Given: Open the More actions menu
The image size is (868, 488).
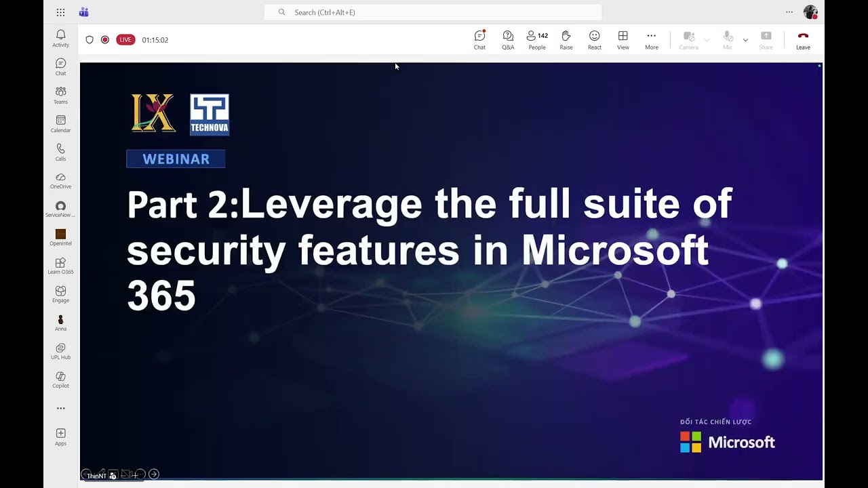Looking at the screenshot, I should click(652, 40).
